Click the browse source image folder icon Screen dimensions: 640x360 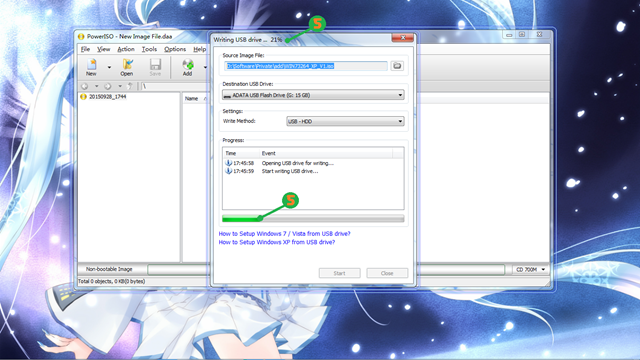[x=397, y=66]
